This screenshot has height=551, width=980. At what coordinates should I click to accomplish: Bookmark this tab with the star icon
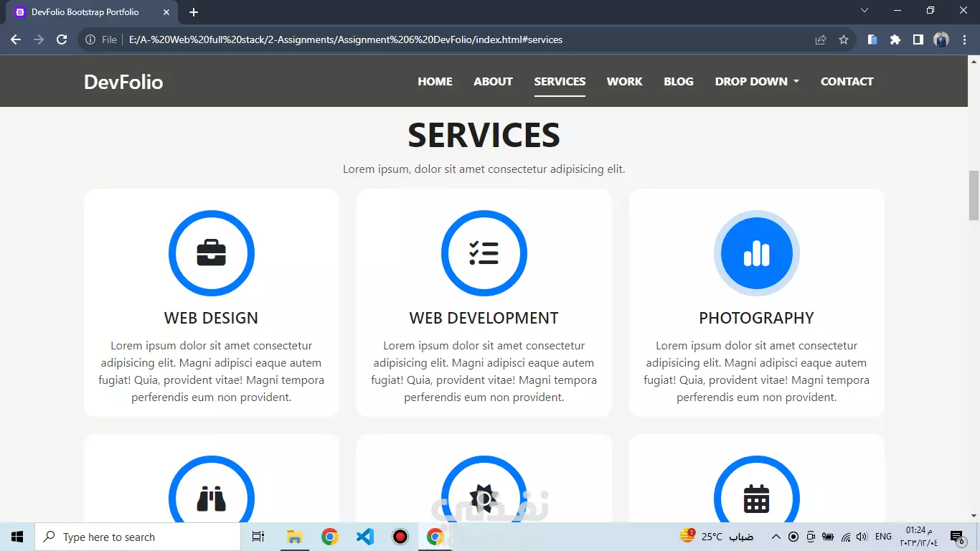[x=844, y=39]
